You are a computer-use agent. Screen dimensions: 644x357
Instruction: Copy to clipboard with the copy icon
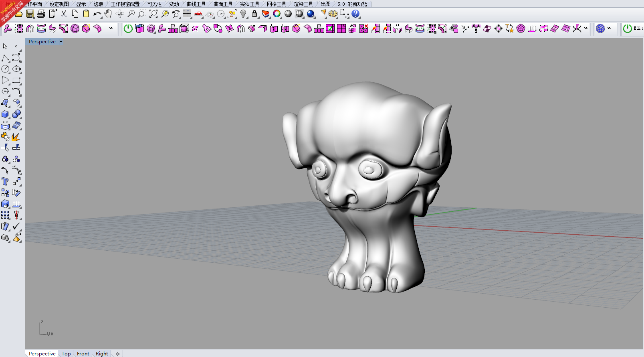click(x=75, y=14)
